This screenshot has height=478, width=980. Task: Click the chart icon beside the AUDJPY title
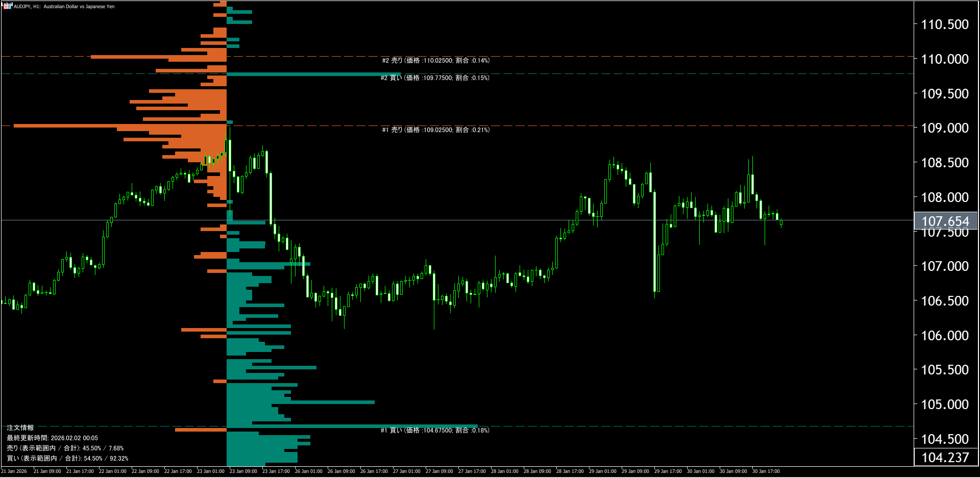[x=7, y=6]
